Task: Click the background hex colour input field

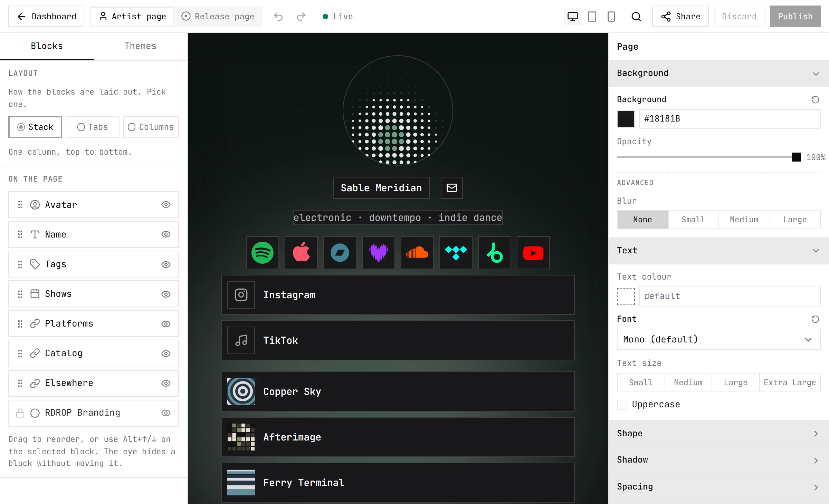Action: click(730, 119)
